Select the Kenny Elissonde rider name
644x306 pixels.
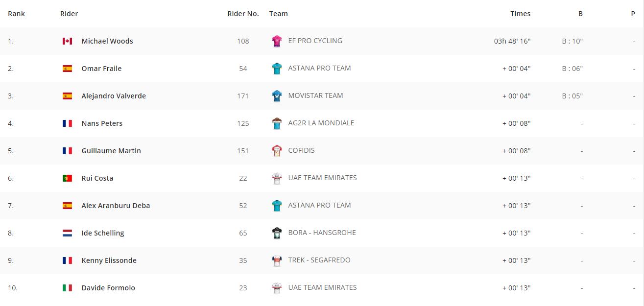(x=109, y=260)
